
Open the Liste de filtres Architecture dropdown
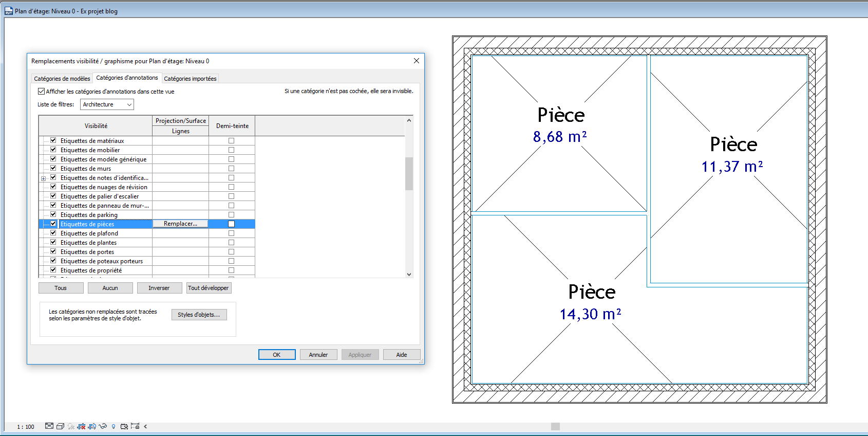coord(107,104)
